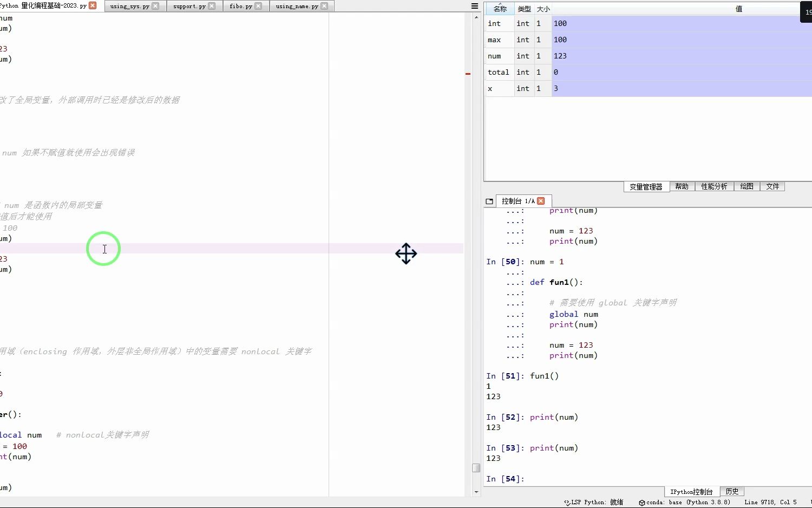Click 'global num' line in the console
This screenshot has width=812, height=508.
574,314
